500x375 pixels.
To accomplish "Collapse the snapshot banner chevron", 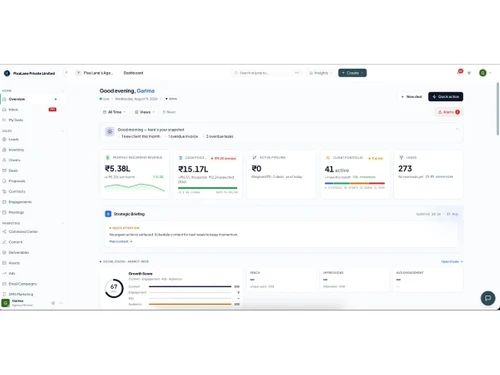I will 457,129.
